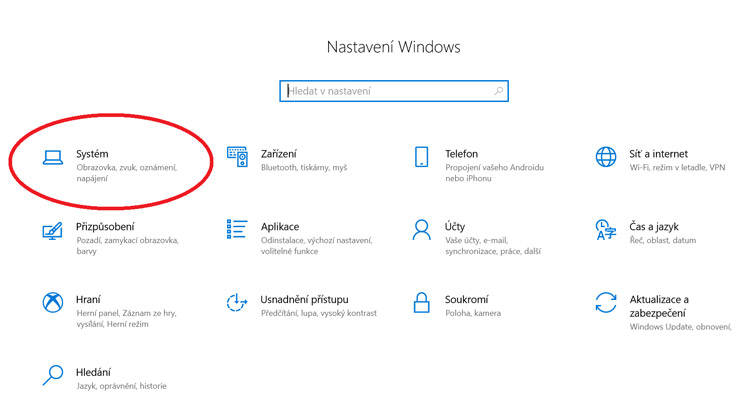Click 'Předčítání, lupa, vysoký kontrast' text
Viewport: 740px width, 414px height.
click(319, 313)
